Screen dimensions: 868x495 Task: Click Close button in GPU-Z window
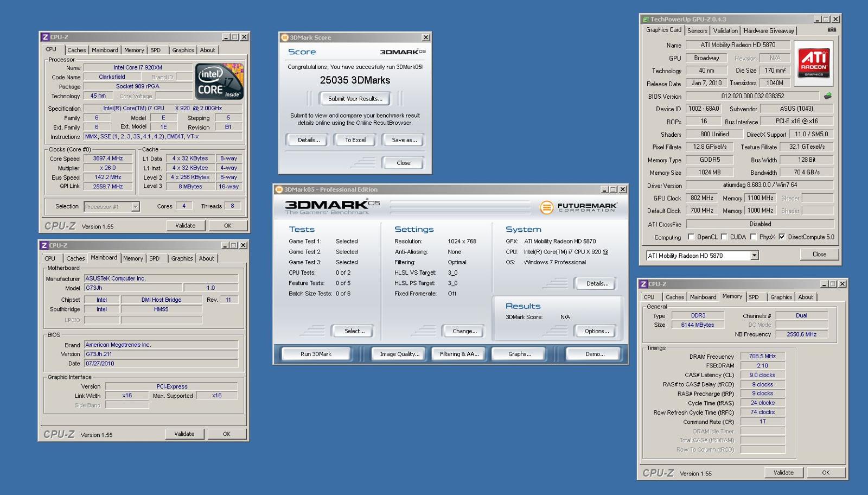coord(819,255)
